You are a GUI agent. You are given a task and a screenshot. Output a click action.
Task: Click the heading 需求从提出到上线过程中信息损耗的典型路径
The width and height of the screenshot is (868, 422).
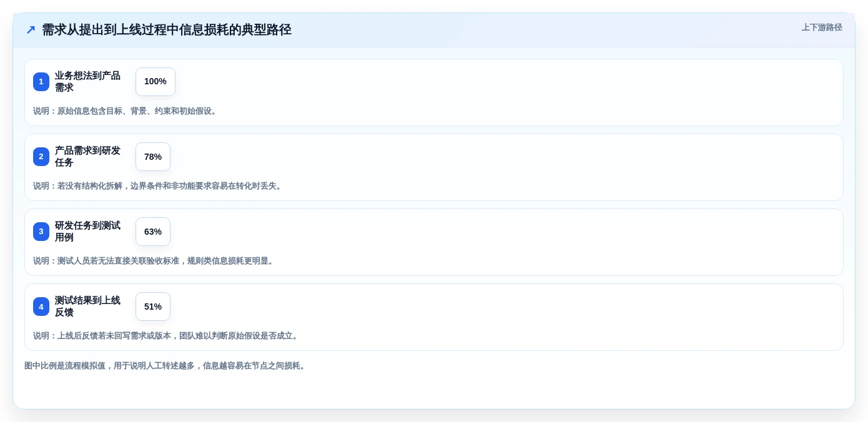click(x=167, y=30)
